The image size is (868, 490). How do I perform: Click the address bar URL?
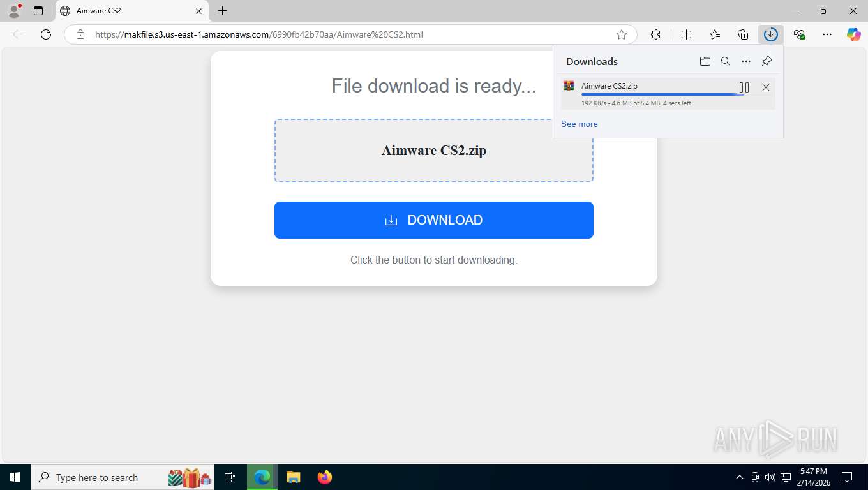(x=259, y=34)
